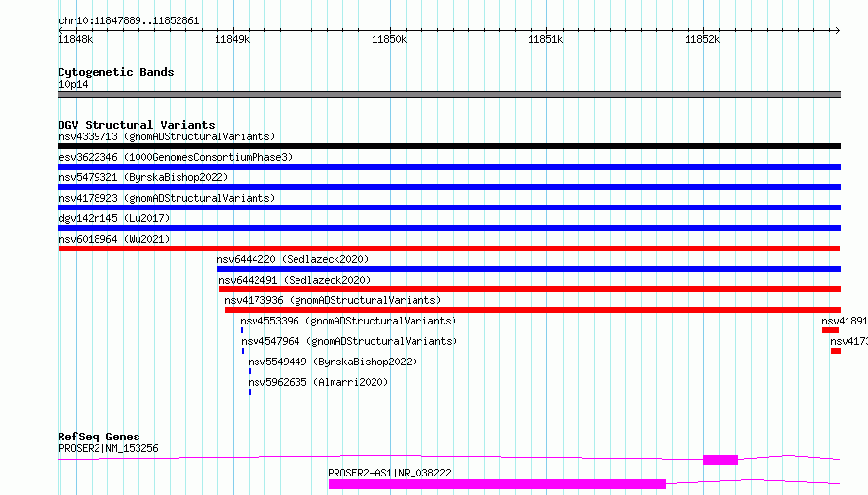
Task: Click the nsv4339713 (gnomADStructuralVariants) label
Action: (x=167, y=136)
